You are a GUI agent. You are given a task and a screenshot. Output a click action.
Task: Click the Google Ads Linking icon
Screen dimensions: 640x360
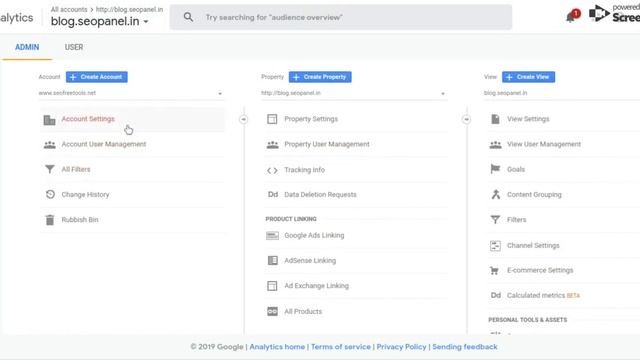point(272,236)
